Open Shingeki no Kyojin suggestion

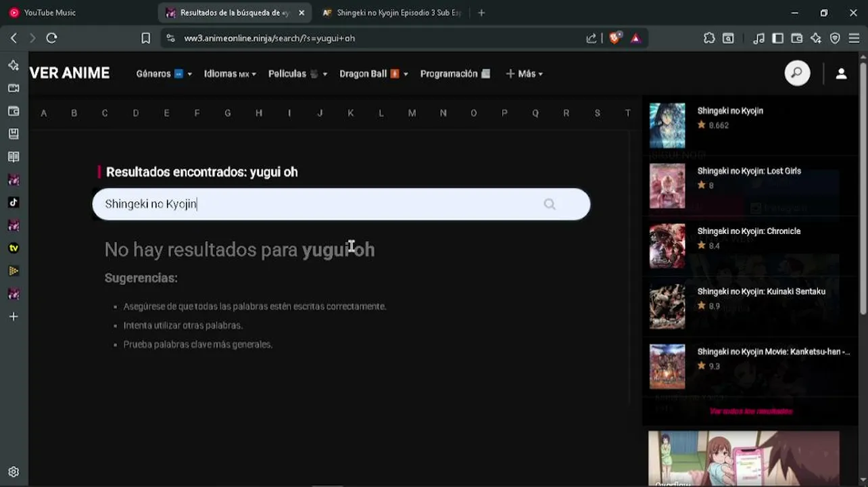pos(730,111)
